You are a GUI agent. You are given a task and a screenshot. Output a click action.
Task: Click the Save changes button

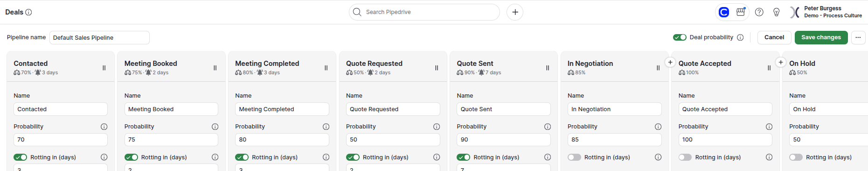[x=821, y=37]
